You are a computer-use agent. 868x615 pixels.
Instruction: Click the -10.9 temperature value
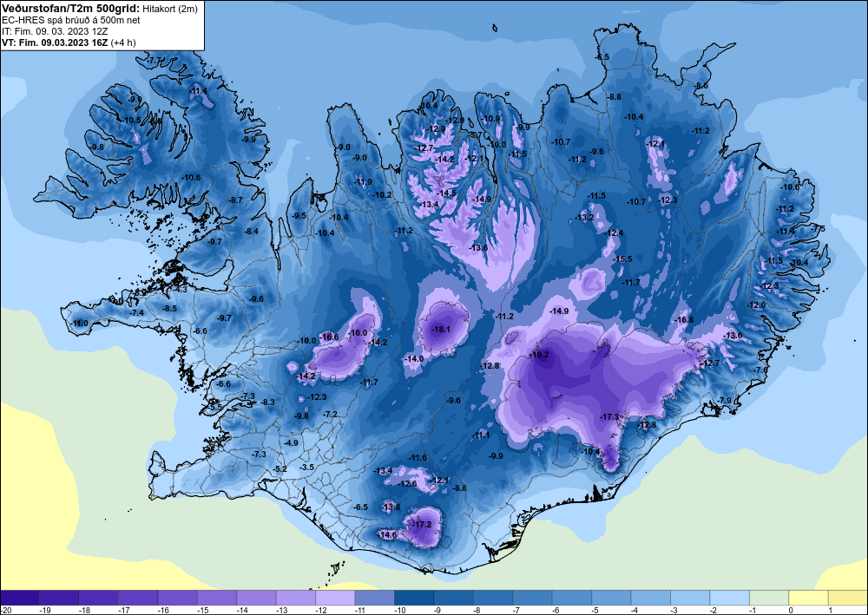[x=490, y=118]
